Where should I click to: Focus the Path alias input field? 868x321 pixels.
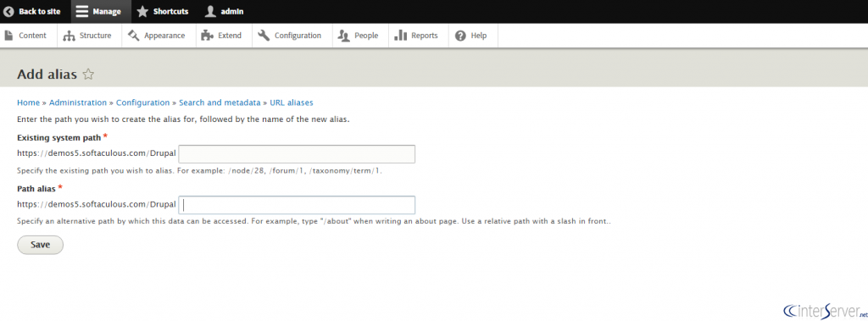pyautogui.click(x=297, y=205)
